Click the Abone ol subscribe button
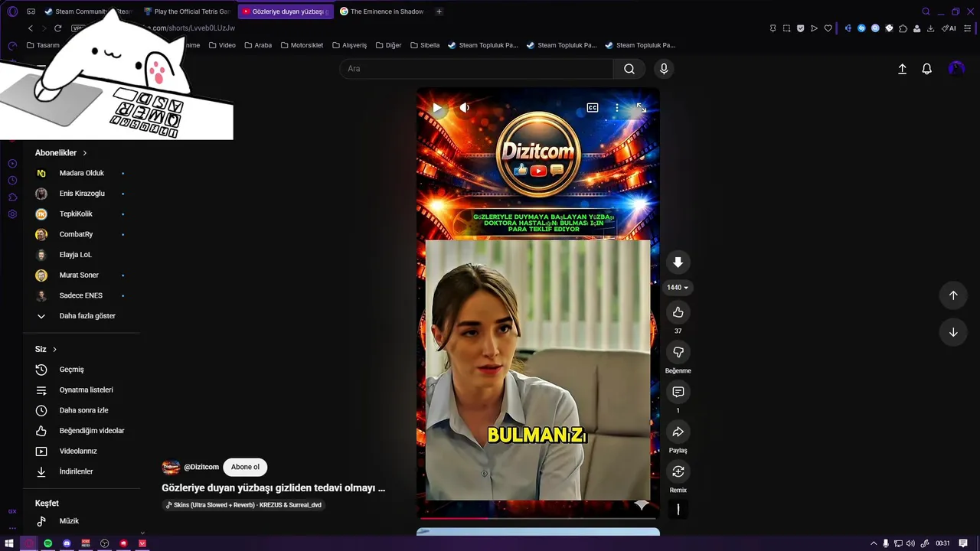980x551 pixels. point(245,467)
